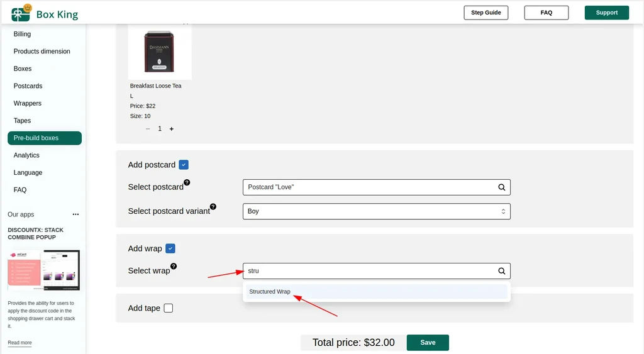The width and height of the screenshot is (644, 354).
Task: Click the FAQ button in the header
Action: point(547,13)
